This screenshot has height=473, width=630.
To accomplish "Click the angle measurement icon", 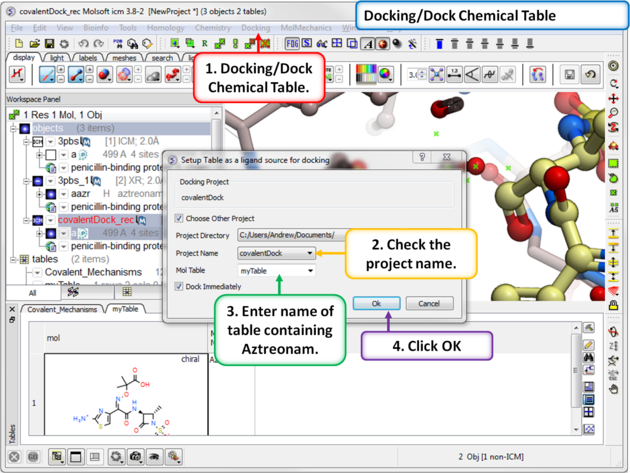I will [x=472, y=74].
